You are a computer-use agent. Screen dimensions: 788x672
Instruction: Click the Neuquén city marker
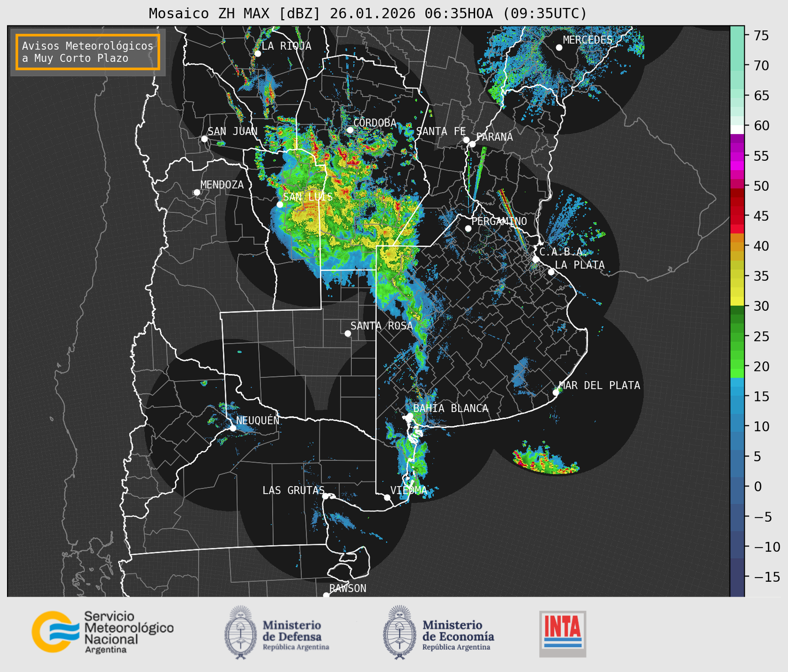click(x=233, y=428)
